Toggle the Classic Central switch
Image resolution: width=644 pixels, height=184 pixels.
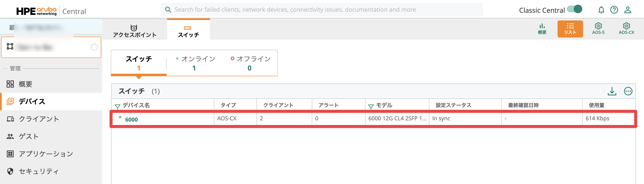click(x=575, y=10)
